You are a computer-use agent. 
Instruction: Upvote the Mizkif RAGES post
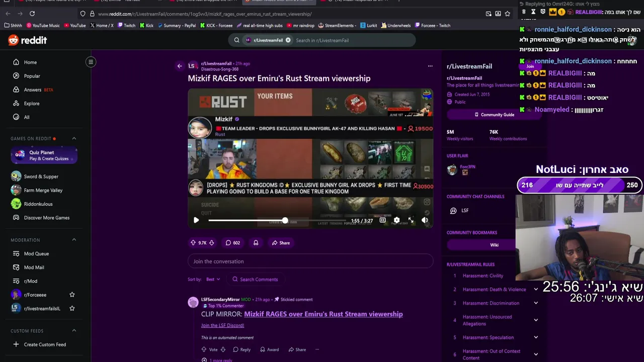coord(193,243)
